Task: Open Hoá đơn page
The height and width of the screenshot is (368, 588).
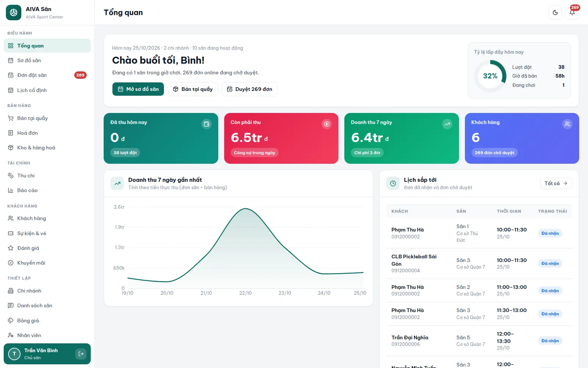Action: coord(47,133)
